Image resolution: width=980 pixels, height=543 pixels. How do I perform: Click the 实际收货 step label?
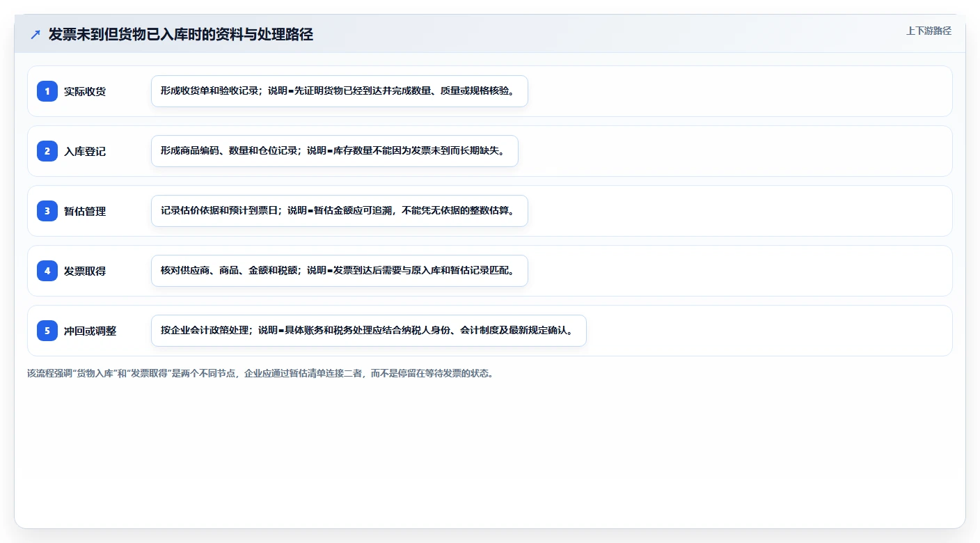pos(85,91)
